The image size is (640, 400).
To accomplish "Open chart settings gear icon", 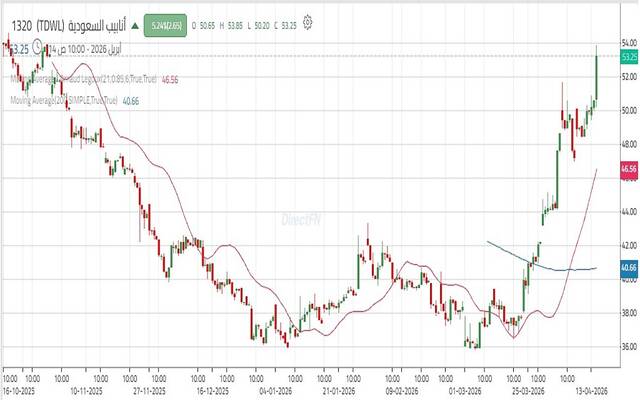I will click(x=308, y=21).
